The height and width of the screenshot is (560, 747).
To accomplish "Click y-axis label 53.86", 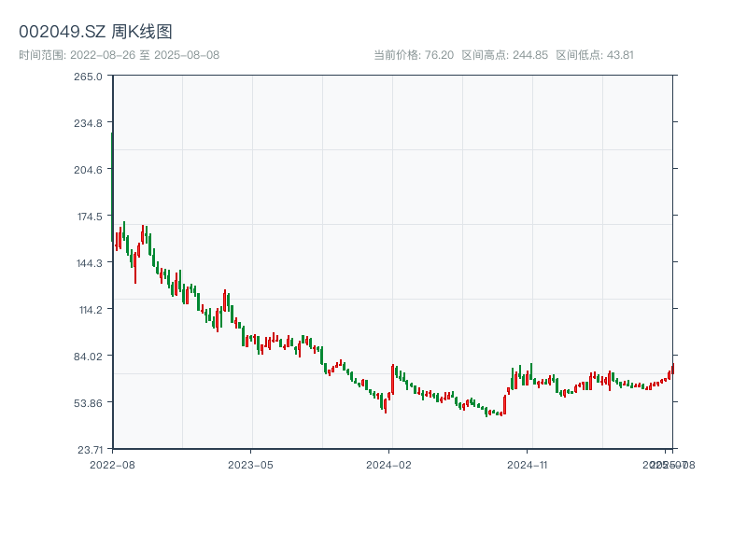I will click(x=88, y=403).
